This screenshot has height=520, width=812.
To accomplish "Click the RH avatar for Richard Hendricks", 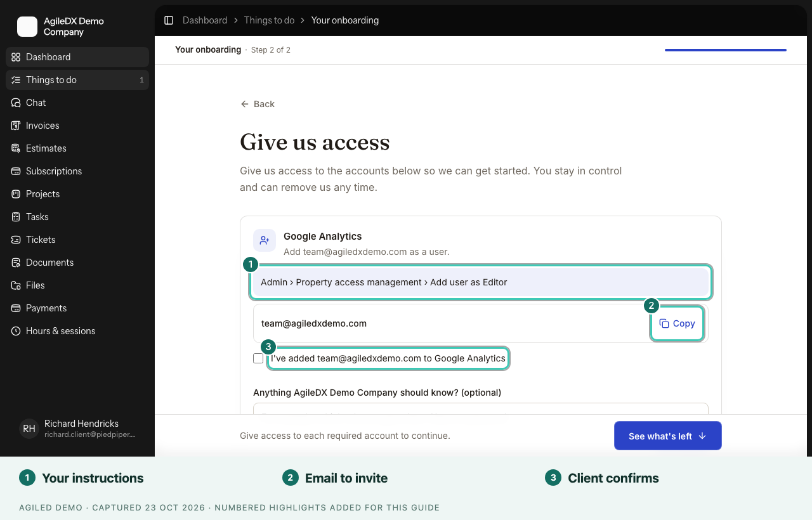I will point(29,429).
